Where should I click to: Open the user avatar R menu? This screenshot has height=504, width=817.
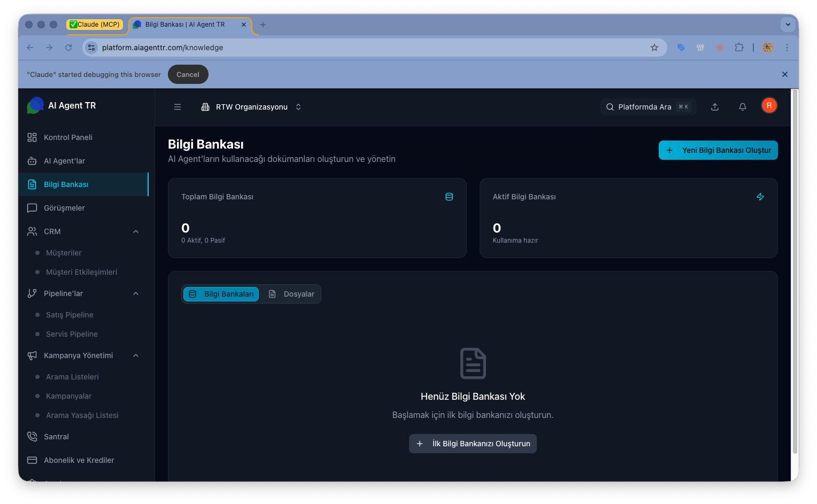tap(769, 106)
